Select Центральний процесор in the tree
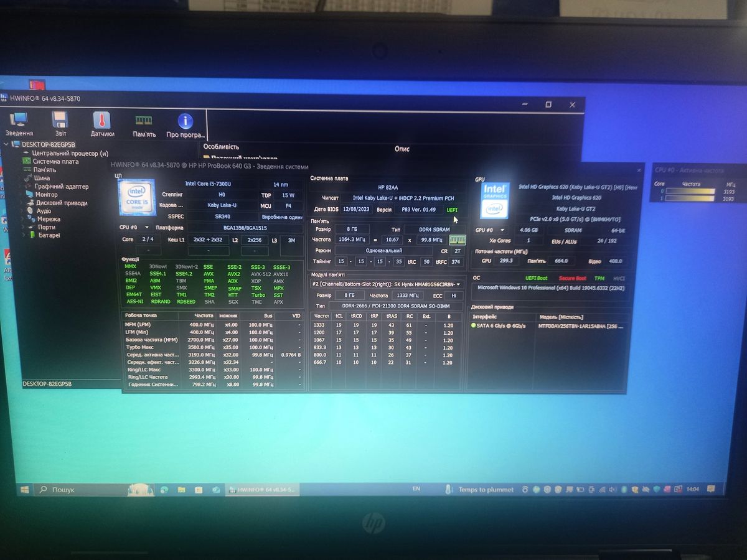This screenshot has width=747, height=560. 70,153
